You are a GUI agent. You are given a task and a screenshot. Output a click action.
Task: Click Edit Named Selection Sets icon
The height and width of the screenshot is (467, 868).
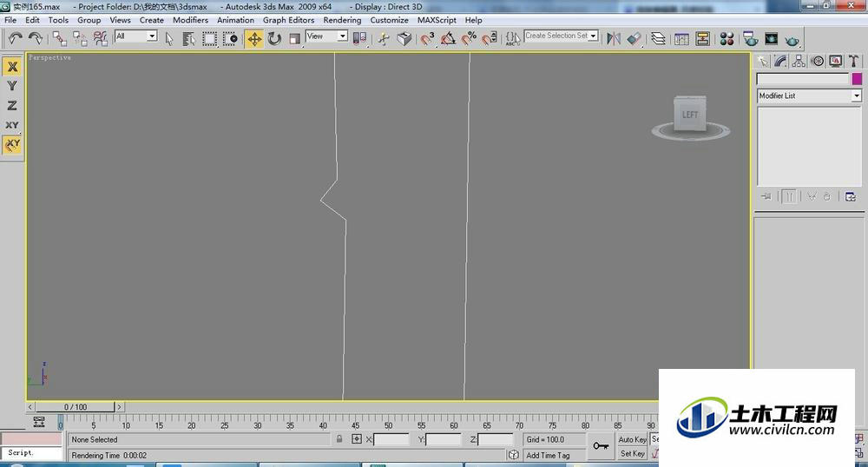tap(513, 38)
